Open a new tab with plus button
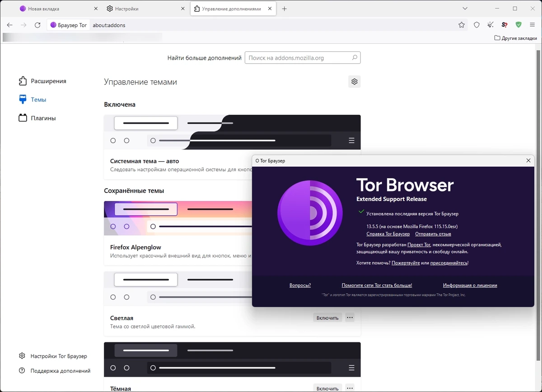This screenshot has height=392, width=542. click(284, 9)
